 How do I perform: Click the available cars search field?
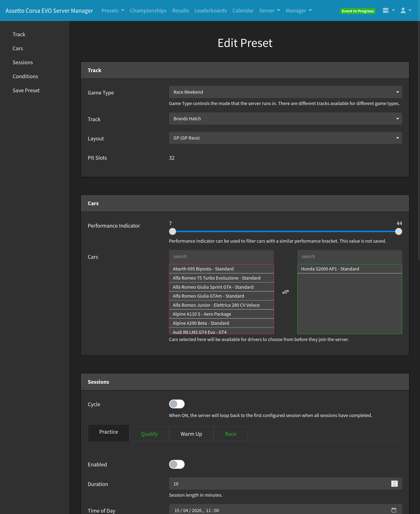pos(221,256)
